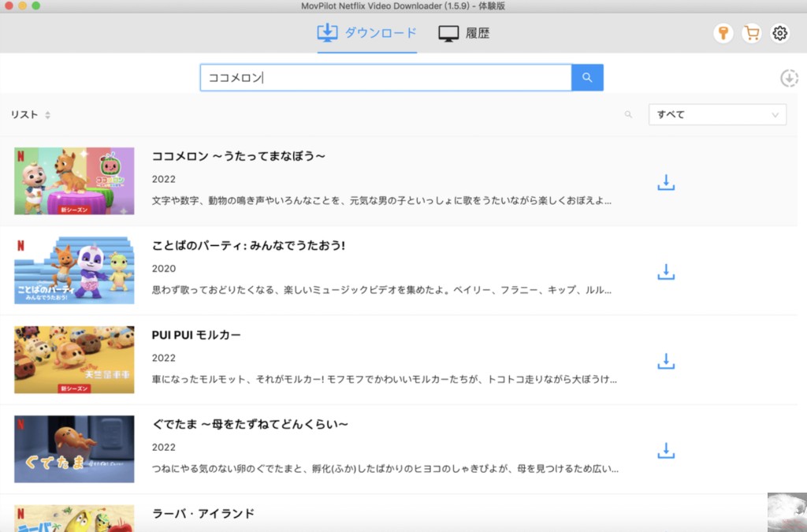Viewport: 807px width, 532px height.
Task: Click the description starting つねにやる気のない卵
Action: pyautogui.click(x=385, y=469)
